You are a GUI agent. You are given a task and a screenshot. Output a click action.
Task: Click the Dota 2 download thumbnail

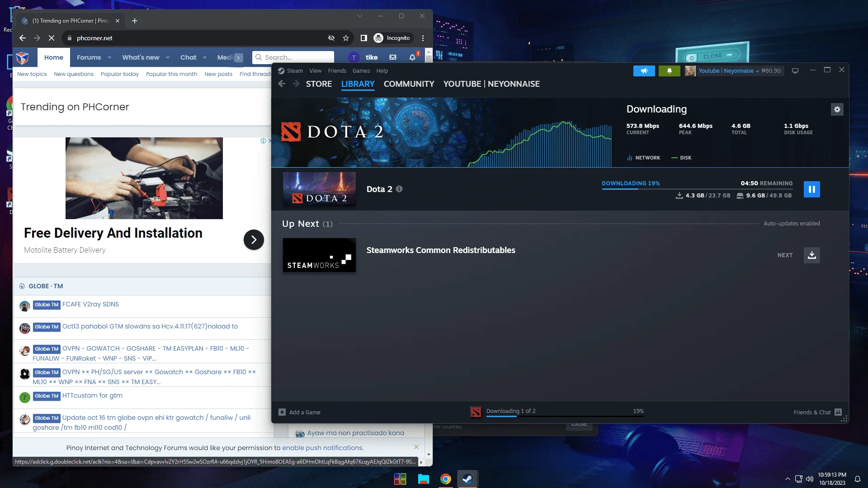[319, 189]
